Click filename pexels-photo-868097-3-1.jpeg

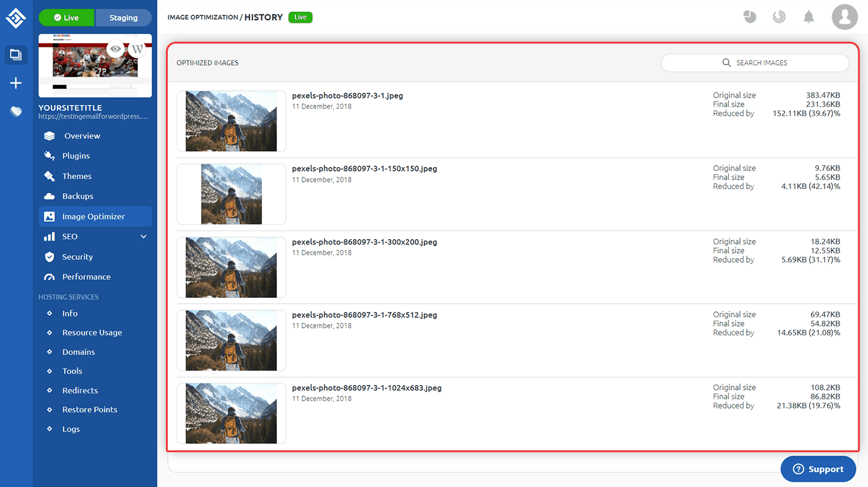[x=347, y=95]
